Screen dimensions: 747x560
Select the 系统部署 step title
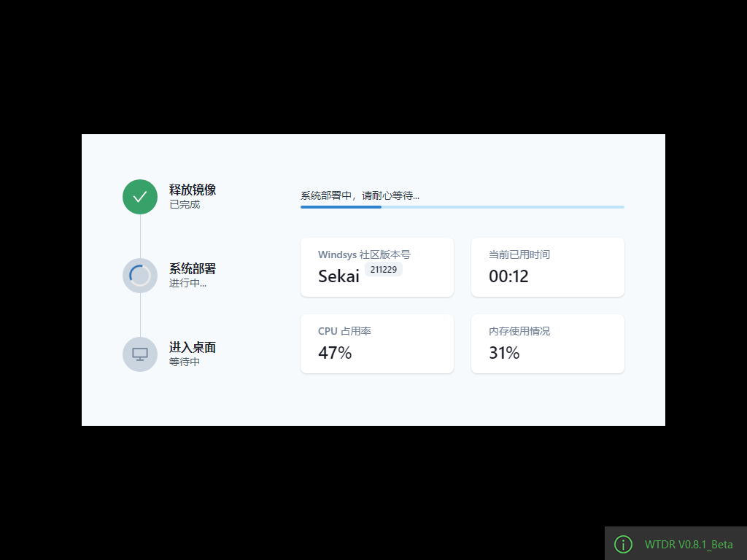click(x=193, y=268)
